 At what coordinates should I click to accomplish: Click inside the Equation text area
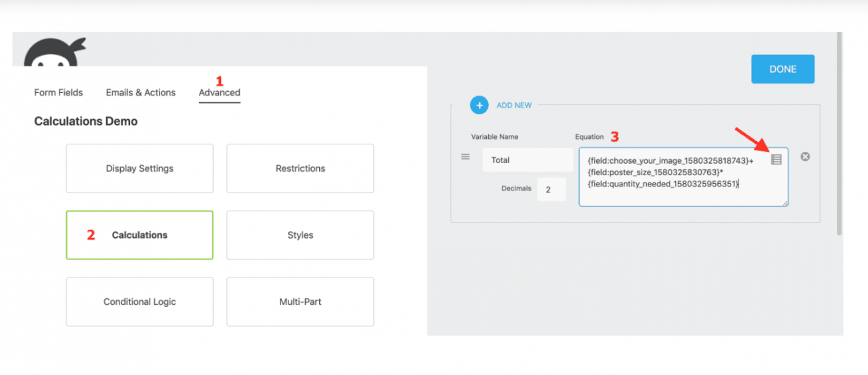(683, 176)
